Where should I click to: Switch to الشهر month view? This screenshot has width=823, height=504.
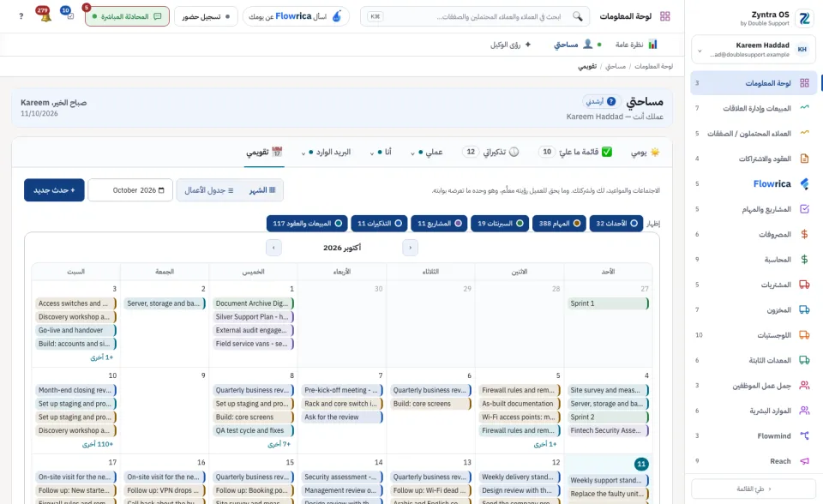click(x=262, y=190)
